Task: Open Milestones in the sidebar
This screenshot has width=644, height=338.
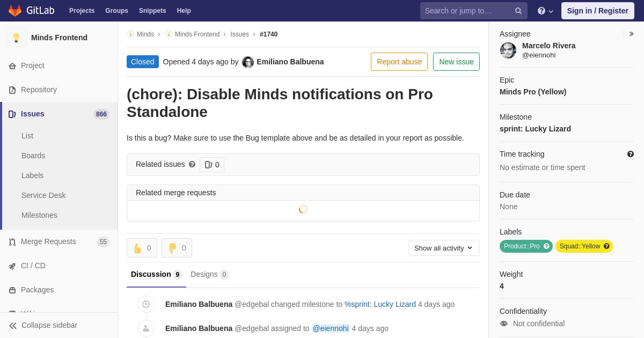Action: click(x=39, y=215)
